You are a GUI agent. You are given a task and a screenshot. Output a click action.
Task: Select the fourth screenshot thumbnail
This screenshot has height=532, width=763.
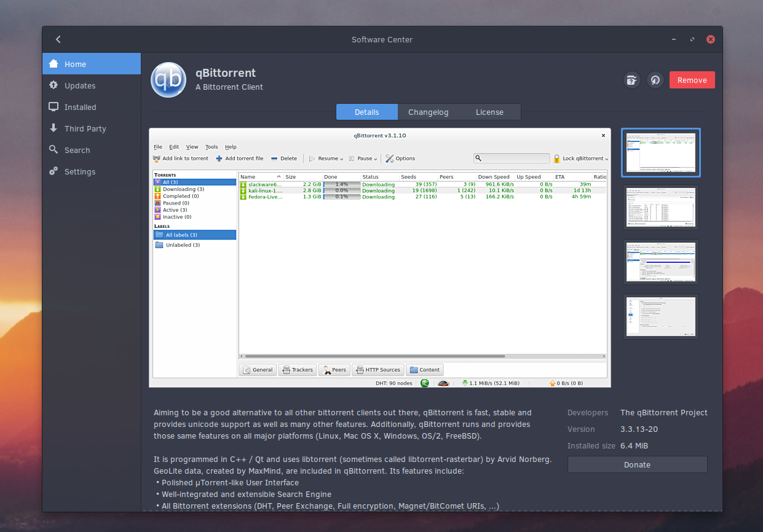pos(661,316)
